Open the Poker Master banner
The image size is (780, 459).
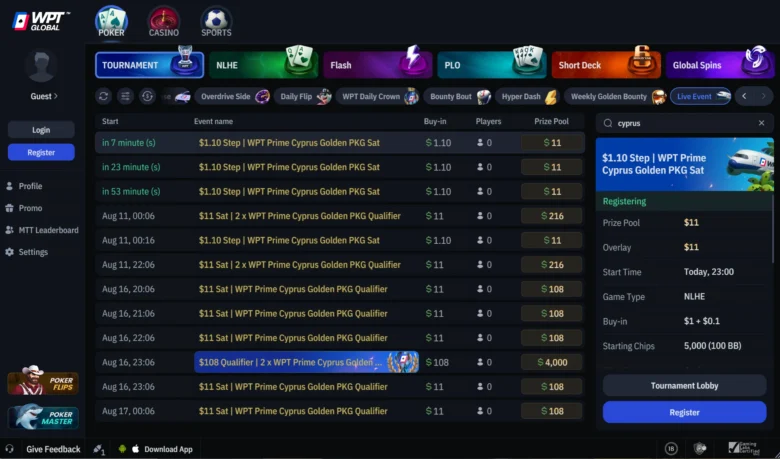[43, 417]
